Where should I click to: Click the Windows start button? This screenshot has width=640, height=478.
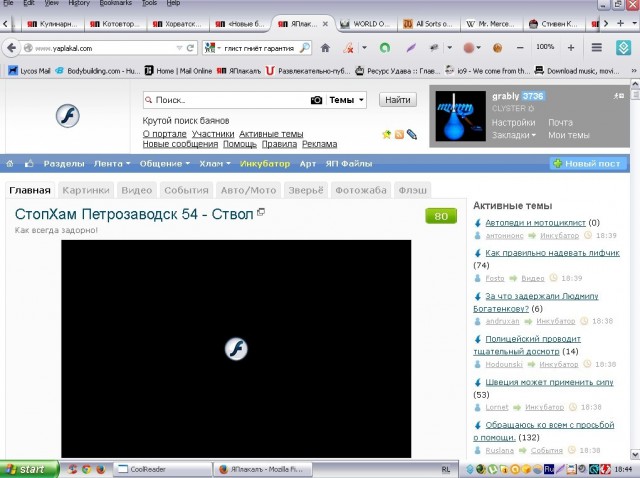click(29, 469)
